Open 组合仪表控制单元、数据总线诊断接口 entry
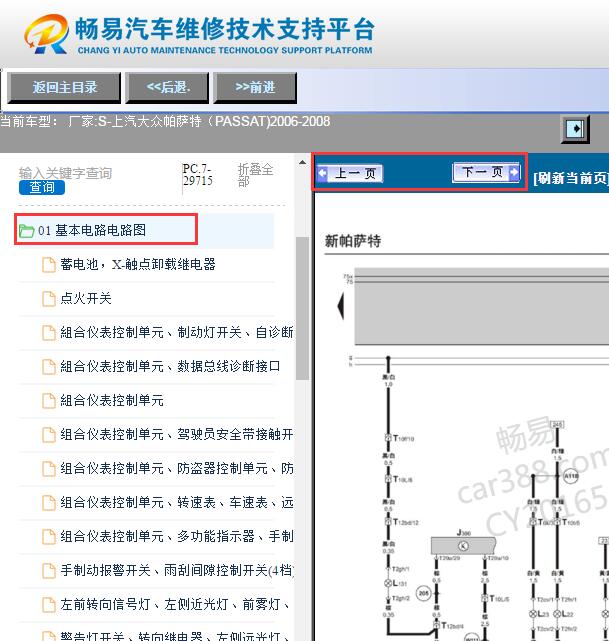The width and height of the screenshot is (609, 641). pos(170,366)
